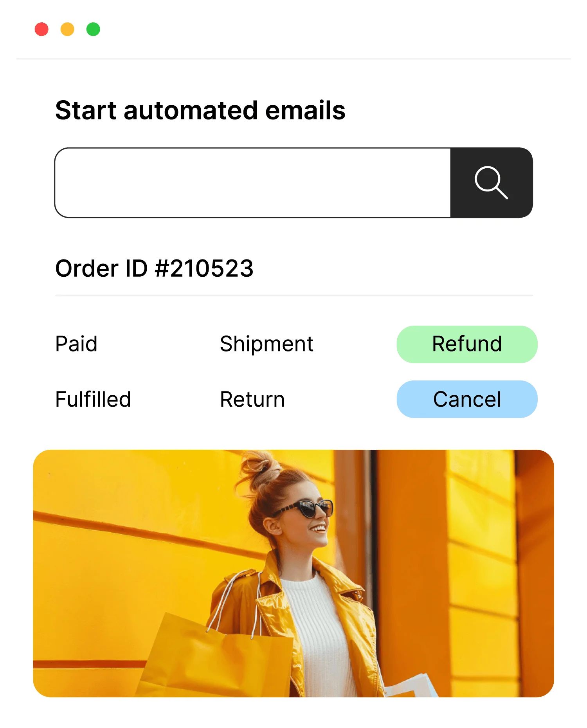Select the Fulfilled status label
Screen dimensions: 587x728
93,399
